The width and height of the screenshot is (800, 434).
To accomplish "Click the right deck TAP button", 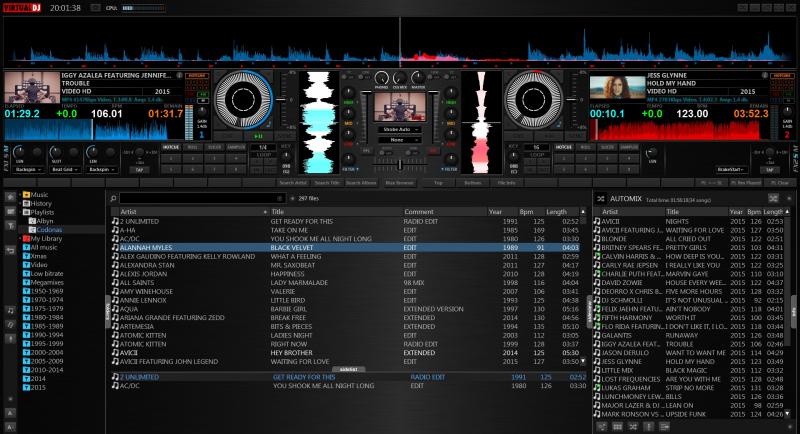I will 769,170.
